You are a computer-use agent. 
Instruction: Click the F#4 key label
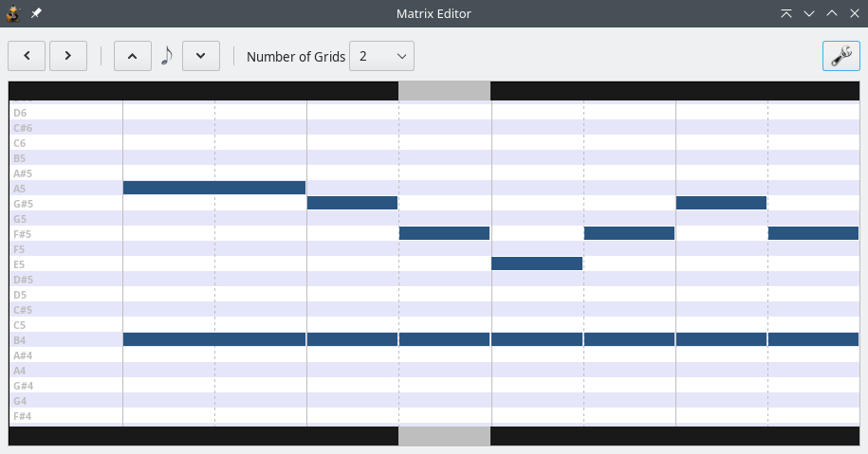coord(22,415)
